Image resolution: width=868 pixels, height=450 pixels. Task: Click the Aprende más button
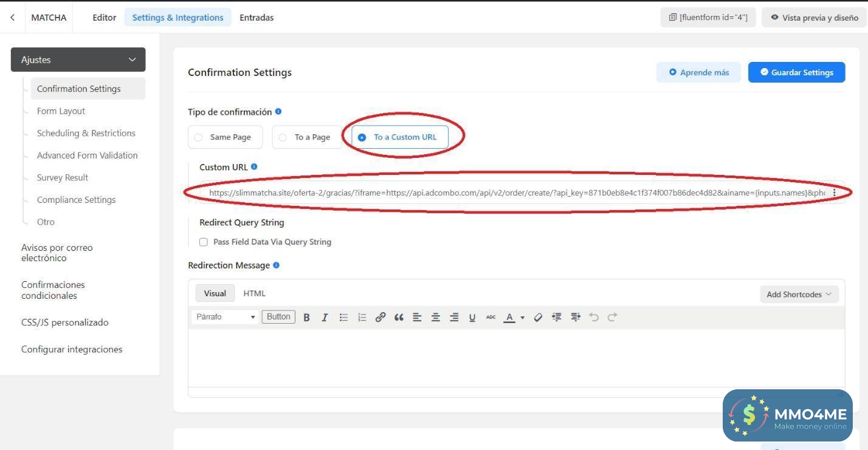(x=698, y=72)
